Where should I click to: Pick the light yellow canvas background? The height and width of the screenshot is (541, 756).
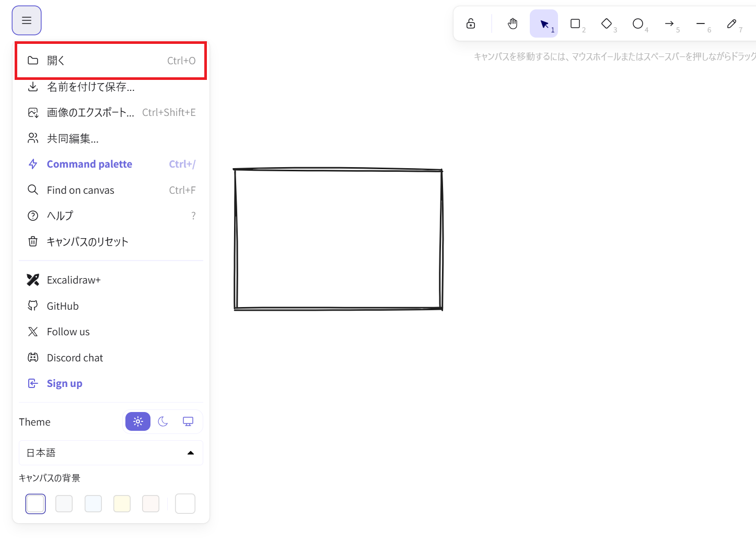tap(122, 503)
